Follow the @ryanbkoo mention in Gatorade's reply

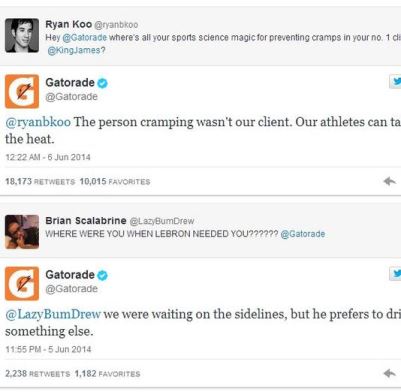pos(38,122)
